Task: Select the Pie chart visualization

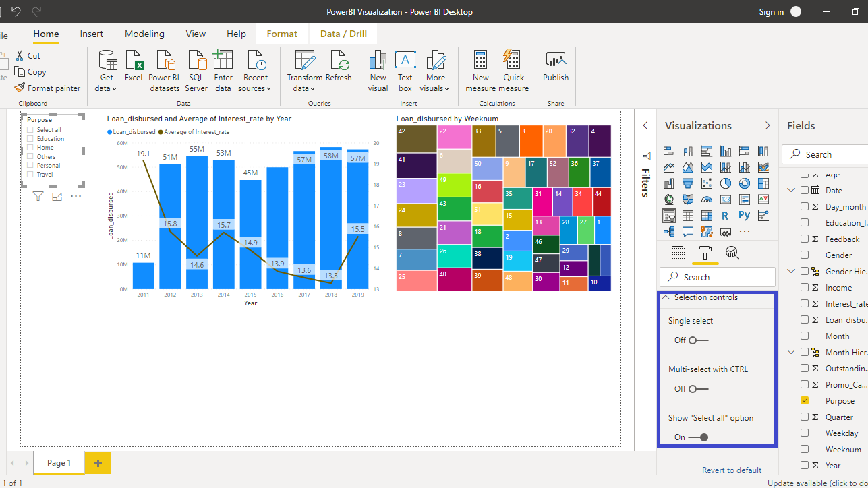Action: (x=726, y=183)
